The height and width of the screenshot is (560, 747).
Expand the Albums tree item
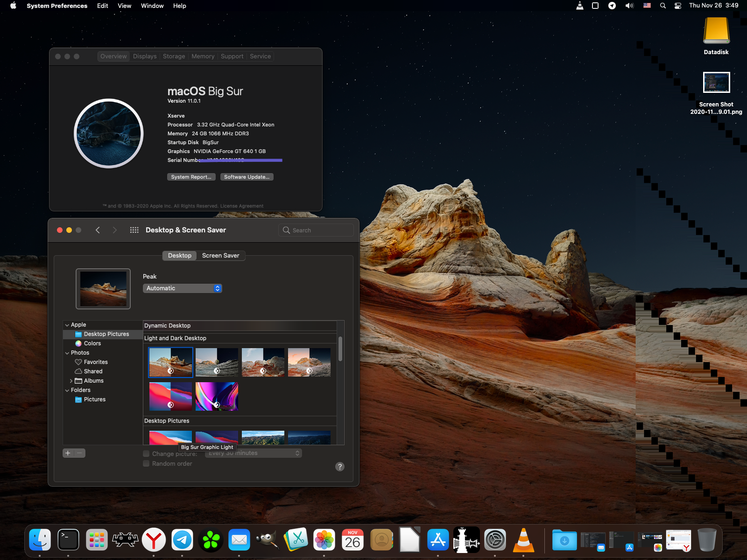(71, 381)
